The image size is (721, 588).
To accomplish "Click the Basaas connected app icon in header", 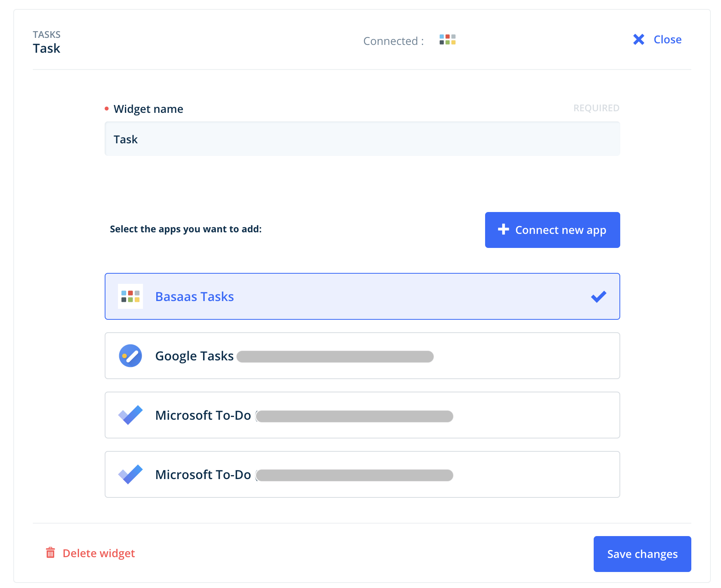I will 448,39.
